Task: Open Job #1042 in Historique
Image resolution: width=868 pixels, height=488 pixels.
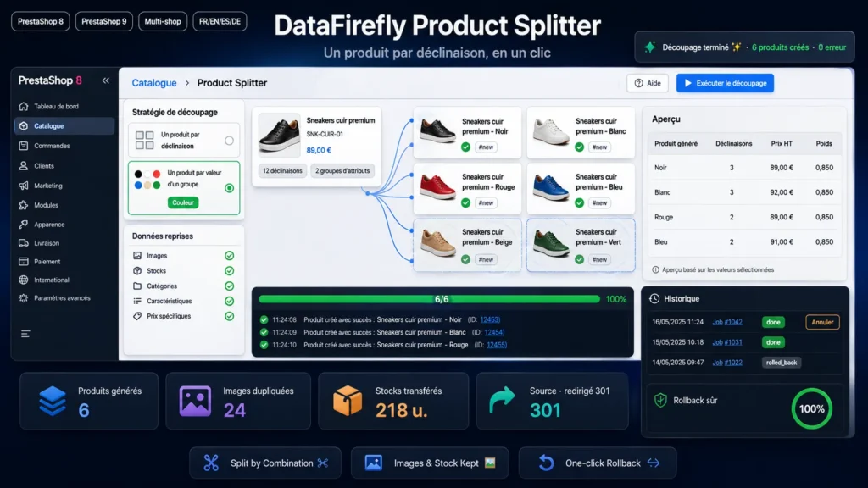Action: coord(726,322)
